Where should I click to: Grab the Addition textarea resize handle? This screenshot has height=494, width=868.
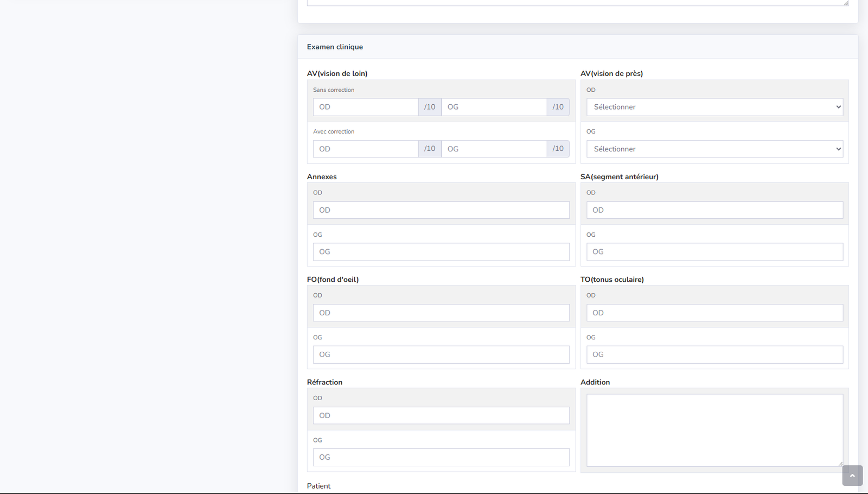tap(840, 464)
